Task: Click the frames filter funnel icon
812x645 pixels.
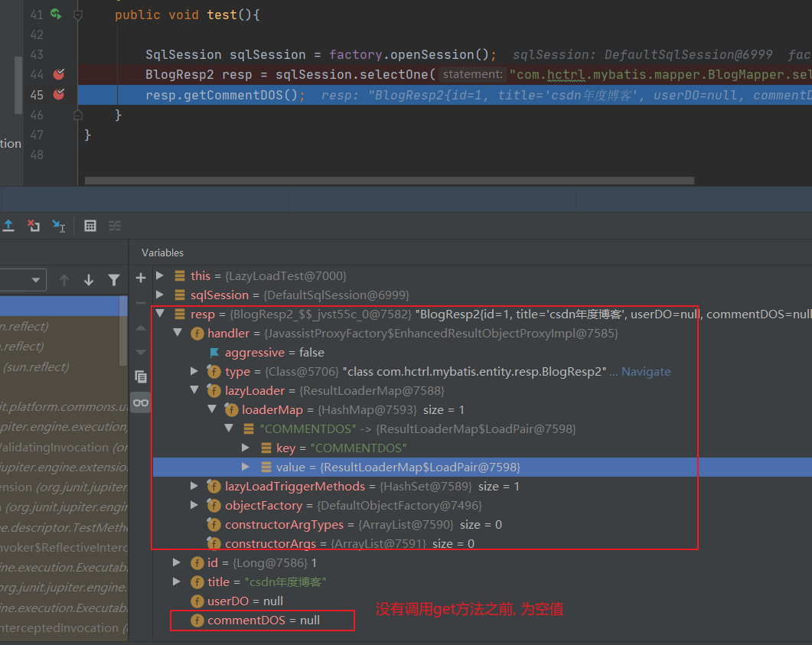Action: click(x=114, y=280)
